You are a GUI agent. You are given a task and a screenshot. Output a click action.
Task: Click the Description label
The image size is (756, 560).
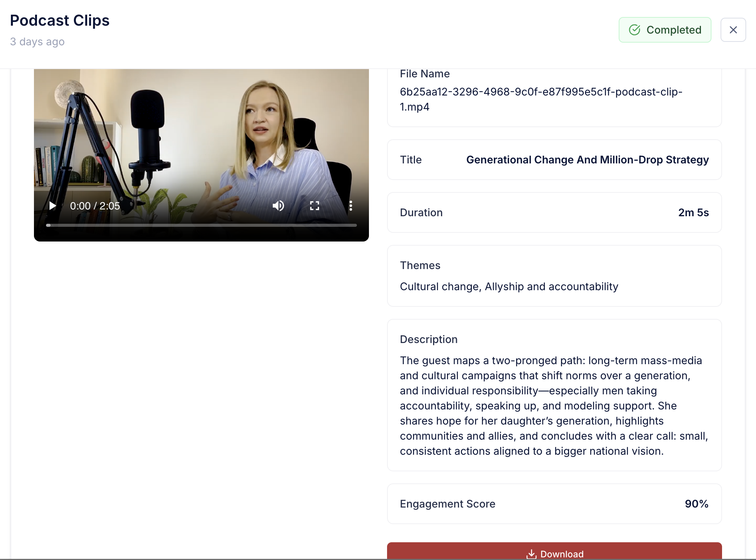point(429,339)
